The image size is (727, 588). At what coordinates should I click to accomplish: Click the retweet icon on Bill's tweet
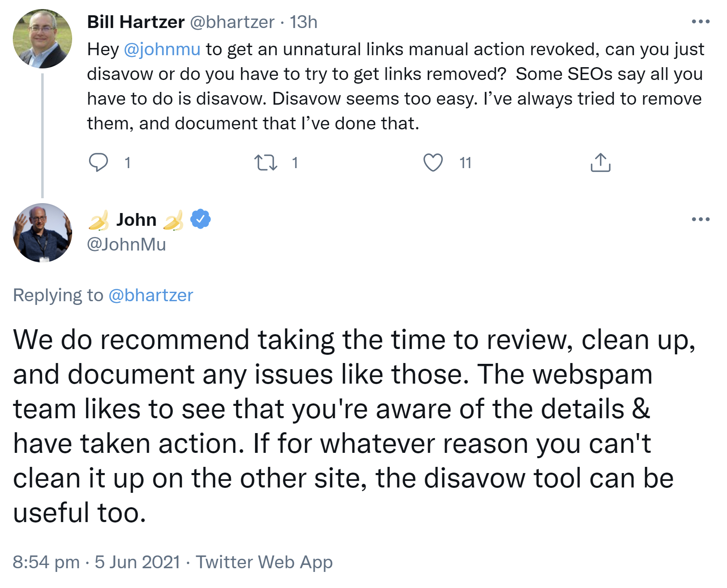click(x=265, y=162)
